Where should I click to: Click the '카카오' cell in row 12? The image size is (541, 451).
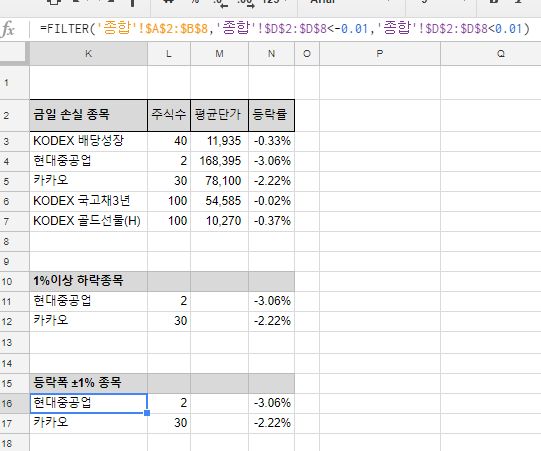pyautogui.click(x=88, y=321)
